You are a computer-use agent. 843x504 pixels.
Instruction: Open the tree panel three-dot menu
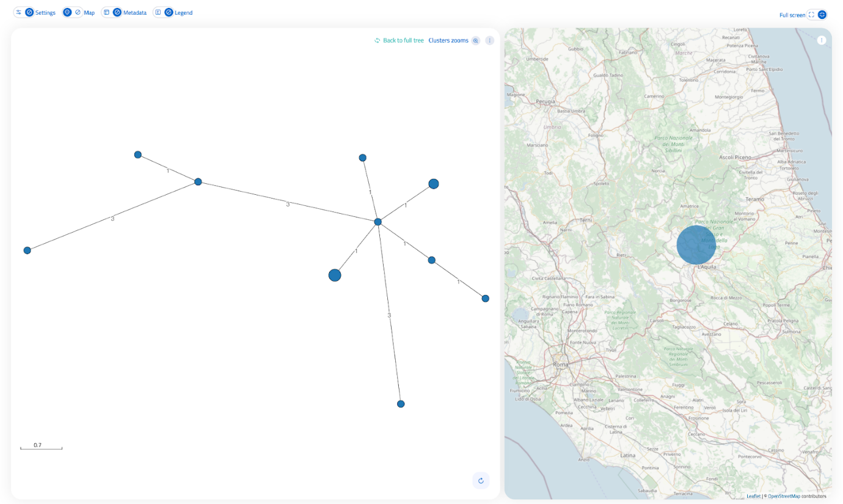[489, 40]
